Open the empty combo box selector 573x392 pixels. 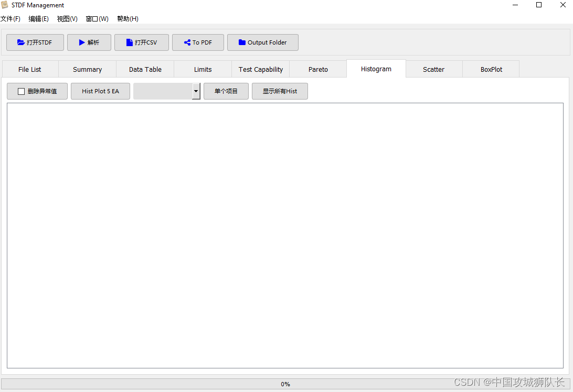pyautogui.click(x=163, y=91)
